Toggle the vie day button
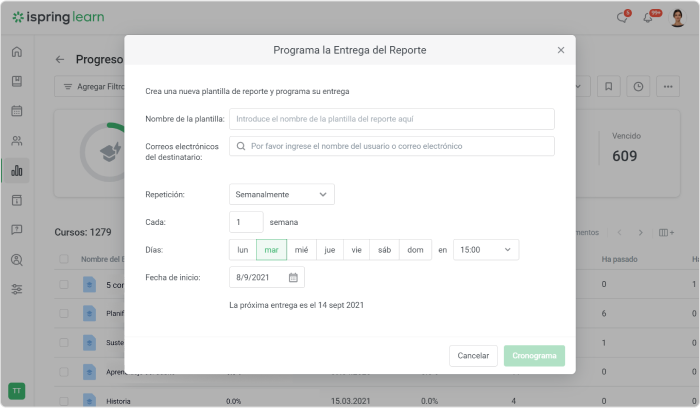Screen dimensions: 700x408 pos(356,250)
